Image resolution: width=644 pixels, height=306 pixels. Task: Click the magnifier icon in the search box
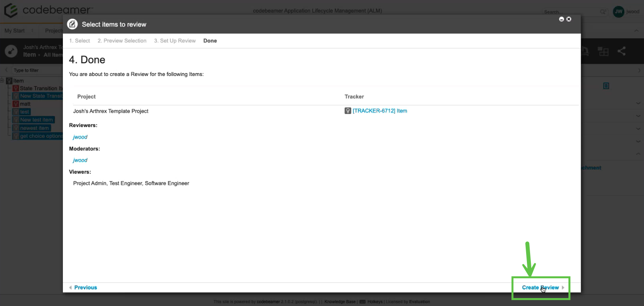(603, 12)
